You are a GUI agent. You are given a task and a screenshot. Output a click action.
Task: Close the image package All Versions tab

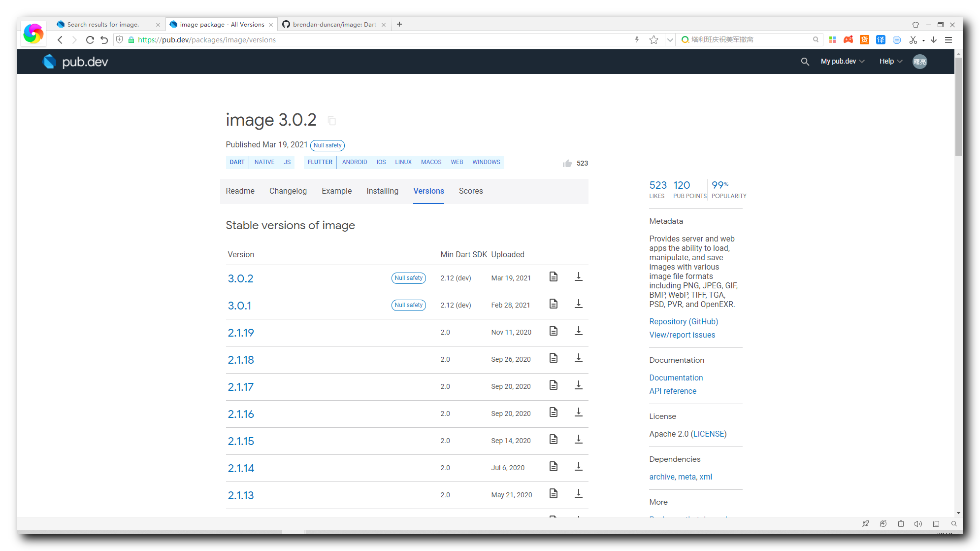click(x=271, y=25)
